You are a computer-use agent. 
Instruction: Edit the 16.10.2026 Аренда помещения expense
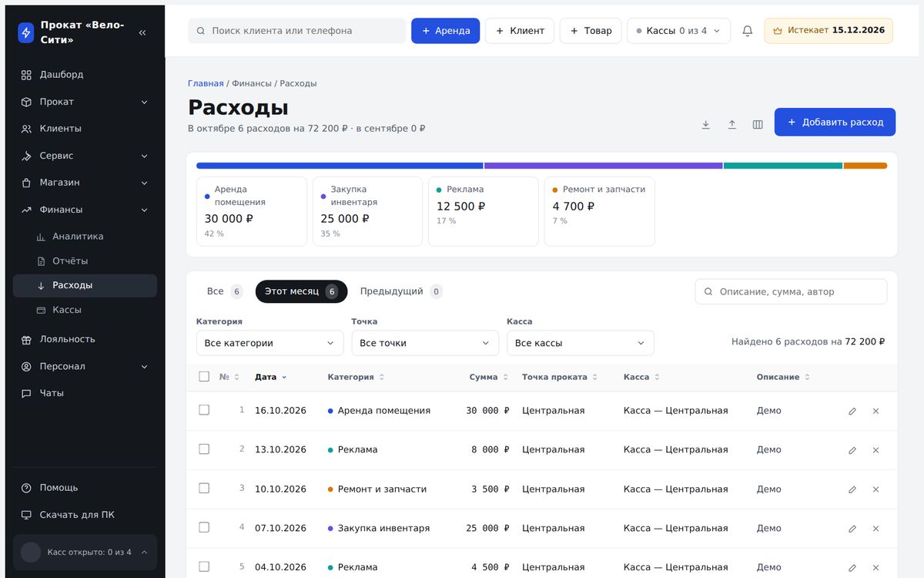pyautogui.click(x=852, y=411)
